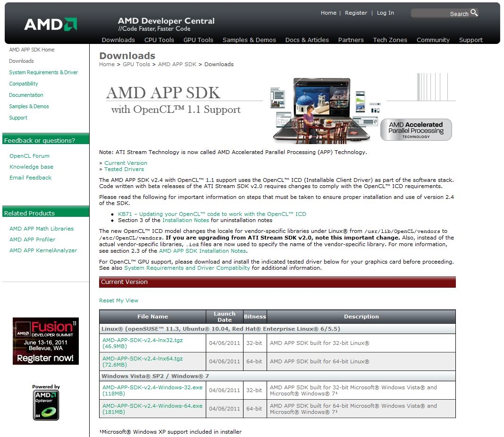Open AMD APP SDK Home sidebar link
Screen dimensions: 504x437
click(32, 50)
